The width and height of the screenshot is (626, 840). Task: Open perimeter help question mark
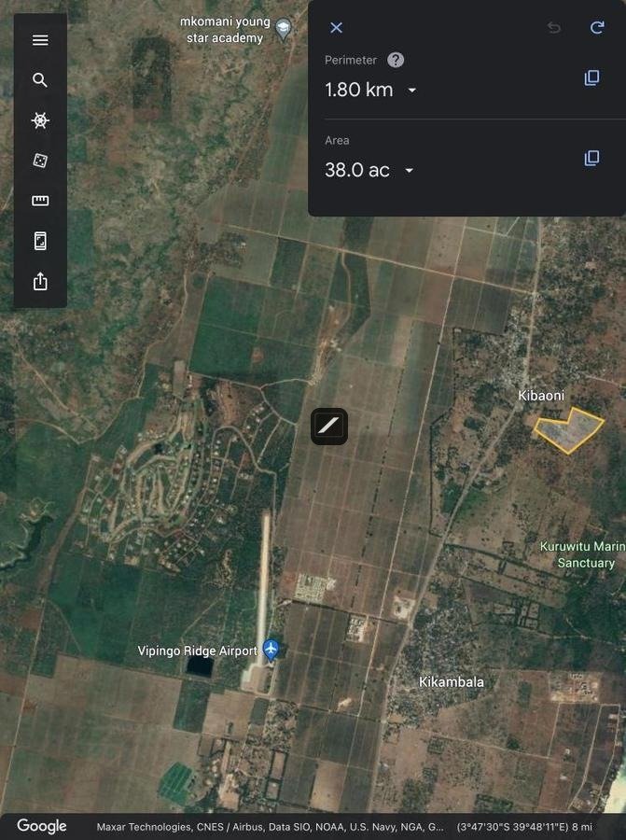point(396,60)
